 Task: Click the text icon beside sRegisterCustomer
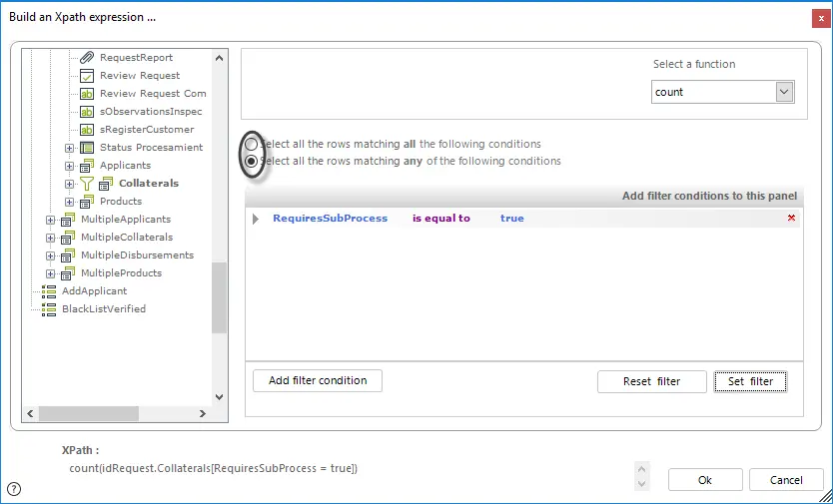point(87,130)
